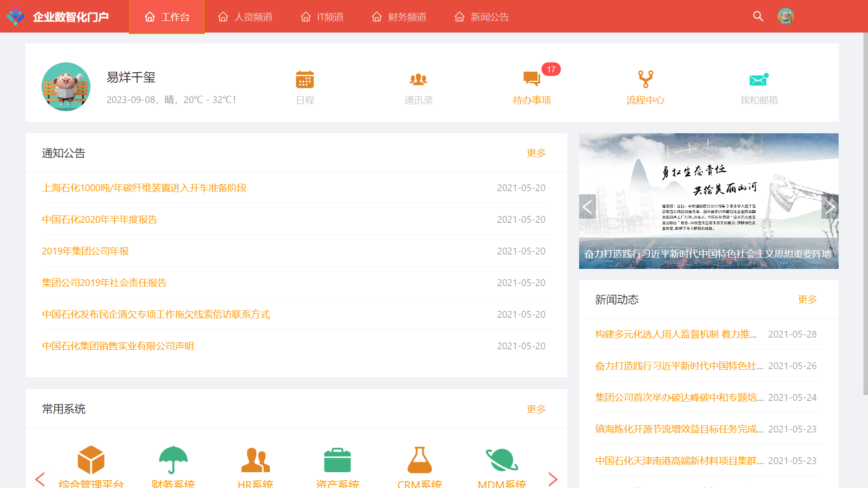The image size is (868, 488).
Task: Open user avatar in top bar
Action: (x=786, y=17)
